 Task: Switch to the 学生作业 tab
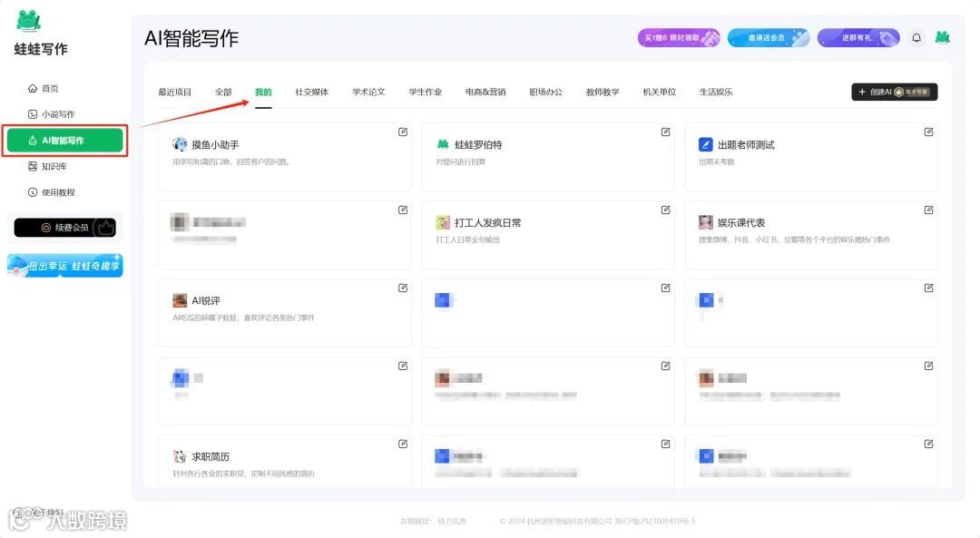tap(425, 92)
